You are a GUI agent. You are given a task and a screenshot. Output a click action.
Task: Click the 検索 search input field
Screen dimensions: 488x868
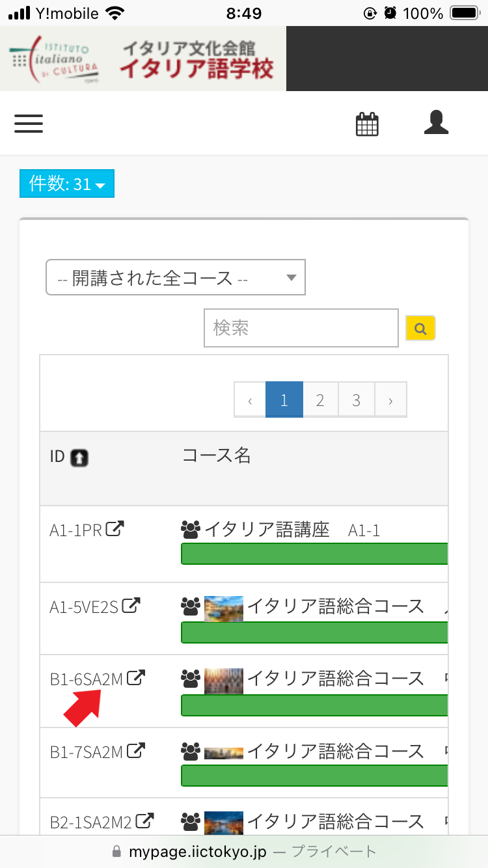click(301, 328)
